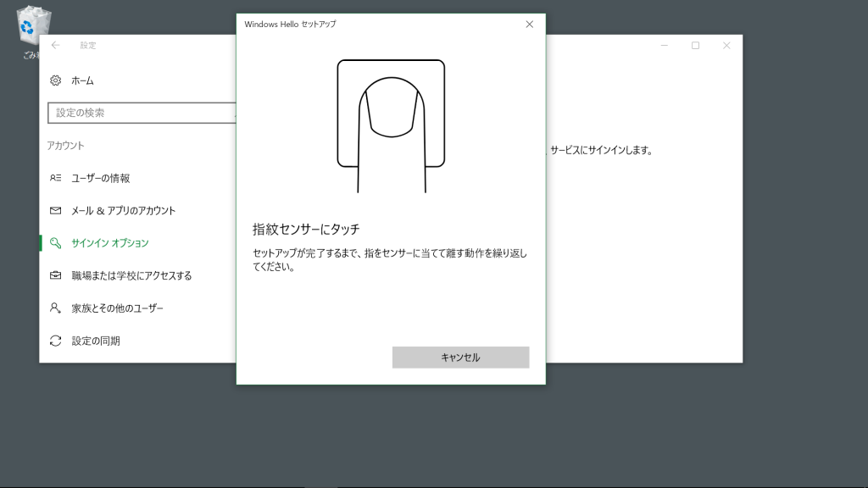This screenshot has width=868, height=488.
Task: Click the キャンセル button in Windows Hello dialog
Action: (460, 358)
